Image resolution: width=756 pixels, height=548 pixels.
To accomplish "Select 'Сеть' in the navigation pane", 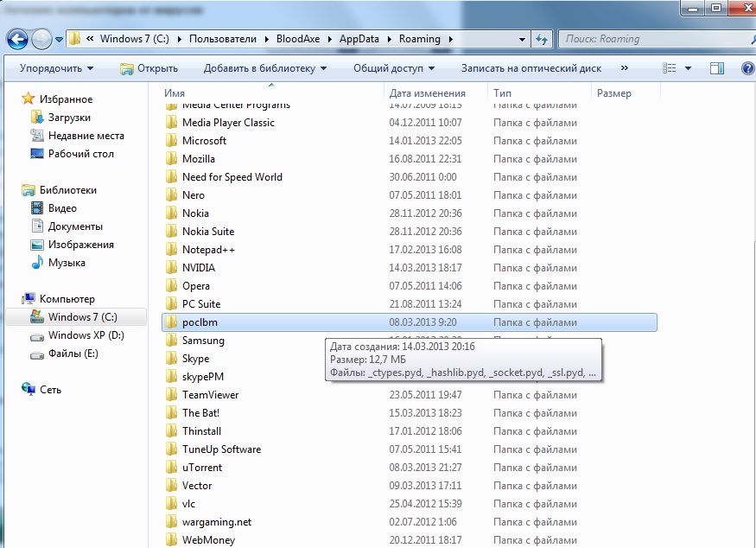I will (51, 390).
